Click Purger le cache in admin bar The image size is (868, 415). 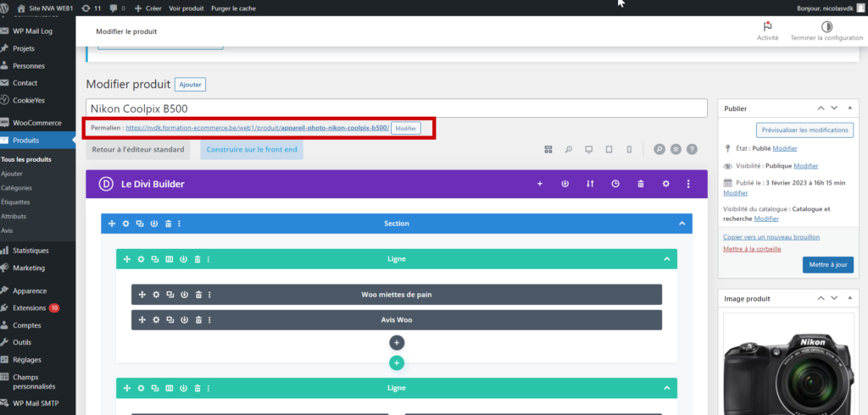(x=234, y=8)
